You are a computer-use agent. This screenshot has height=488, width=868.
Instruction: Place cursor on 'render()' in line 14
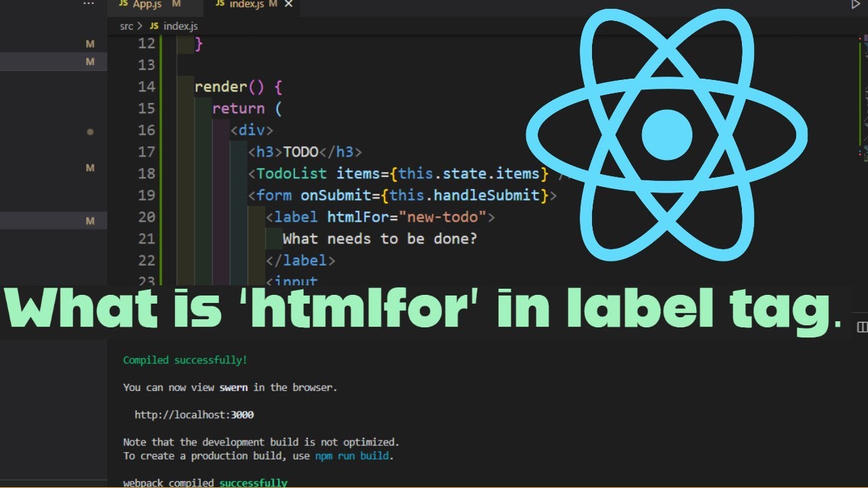pos(229,87)
